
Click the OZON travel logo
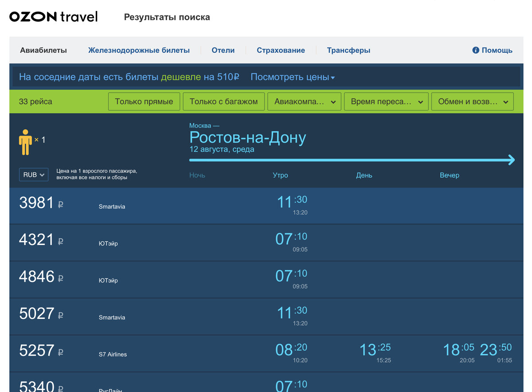click(53, 17)
